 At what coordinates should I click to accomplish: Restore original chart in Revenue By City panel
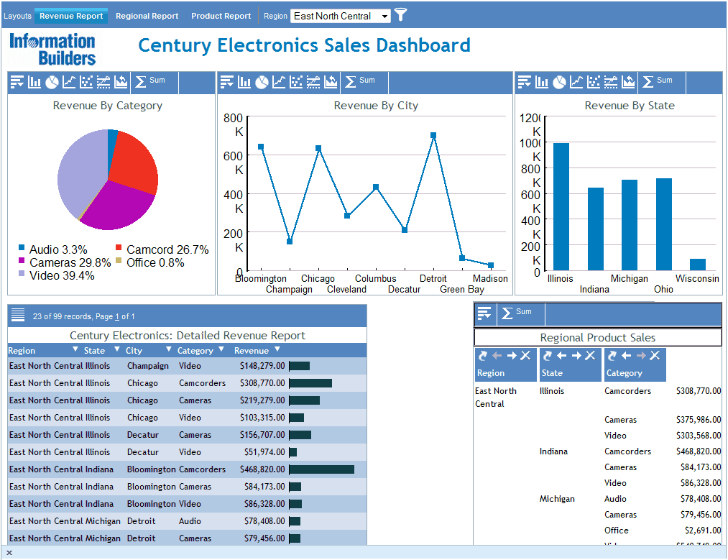coord(331,82)
